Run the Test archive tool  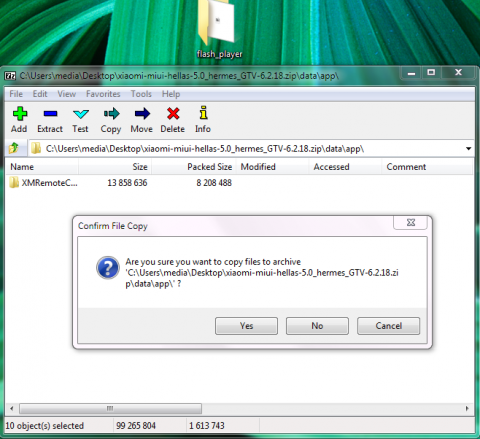click(81, 114)
